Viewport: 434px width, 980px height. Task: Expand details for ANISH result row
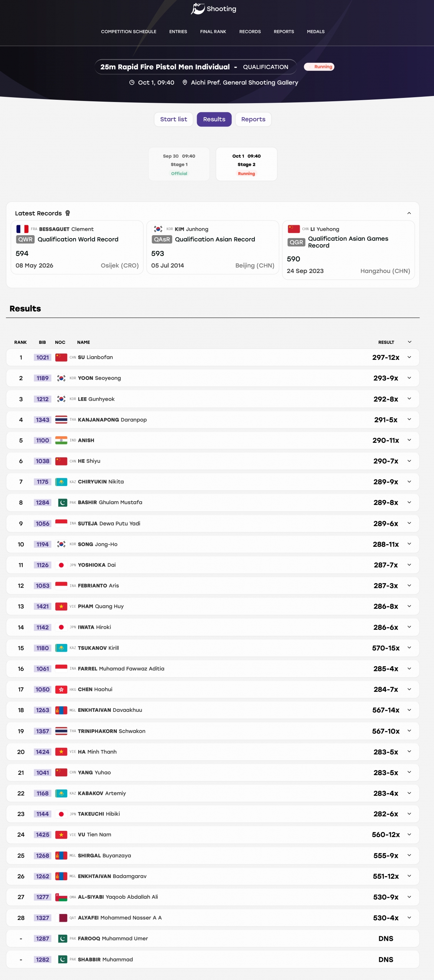point(409,440)
